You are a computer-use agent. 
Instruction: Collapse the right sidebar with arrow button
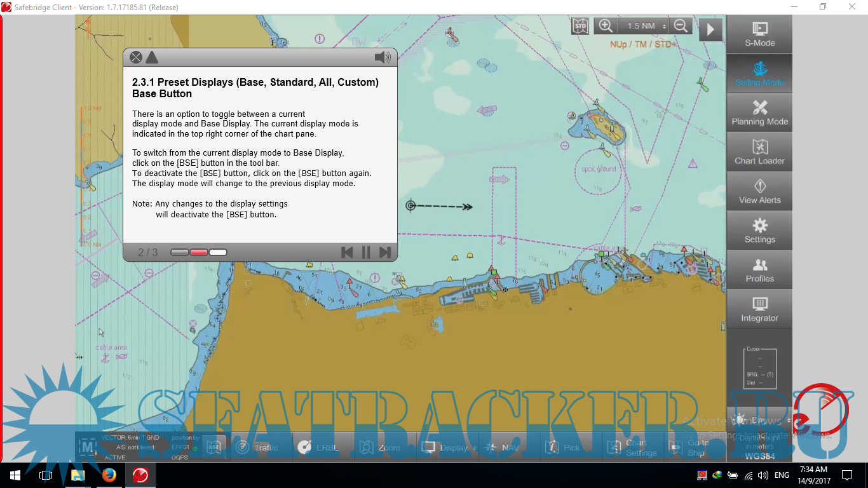pyautogui.click(x=710, y=29)
